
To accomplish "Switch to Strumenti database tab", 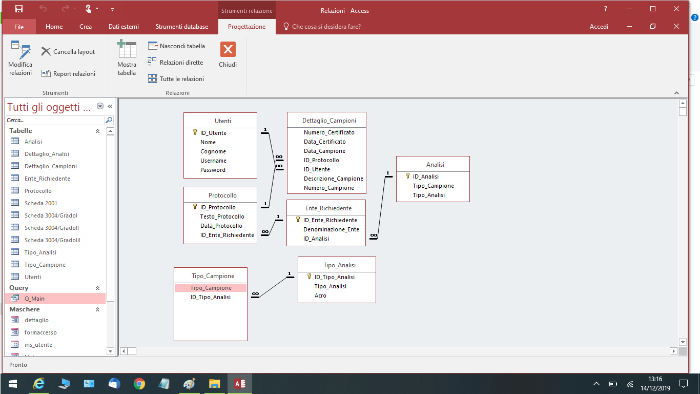I will tap(182, 27).
